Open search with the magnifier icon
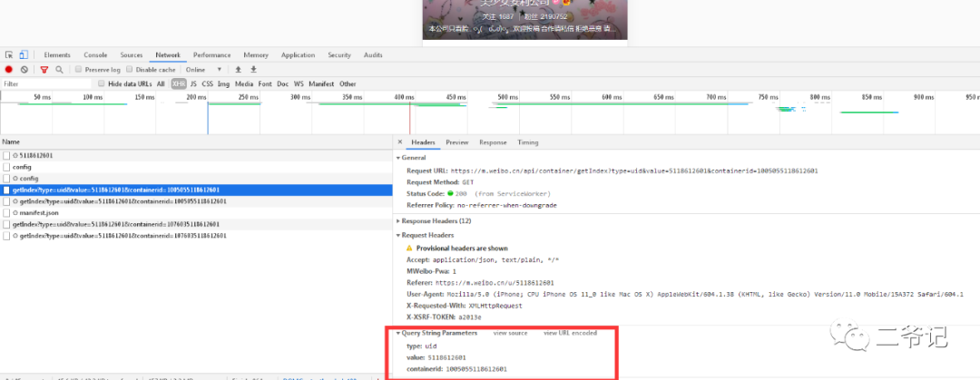 (x=59, y=69)
